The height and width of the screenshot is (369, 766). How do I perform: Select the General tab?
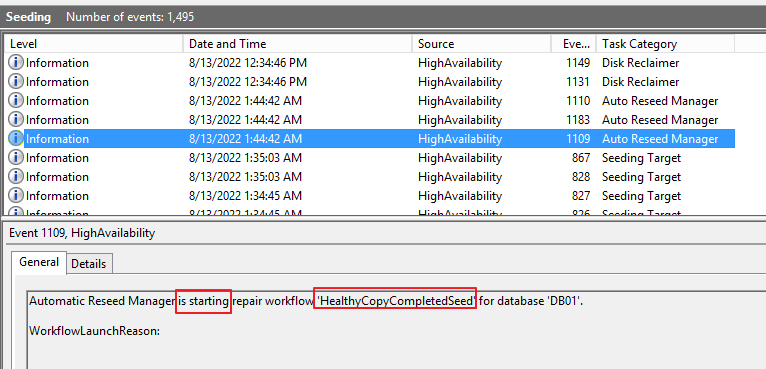point(39,262)
